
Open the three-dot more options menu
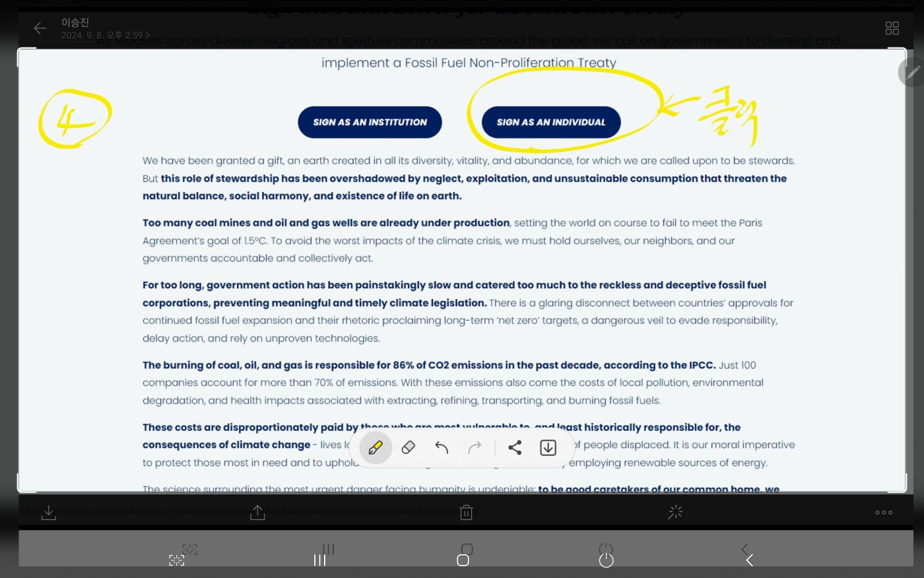tap(884, 513)
